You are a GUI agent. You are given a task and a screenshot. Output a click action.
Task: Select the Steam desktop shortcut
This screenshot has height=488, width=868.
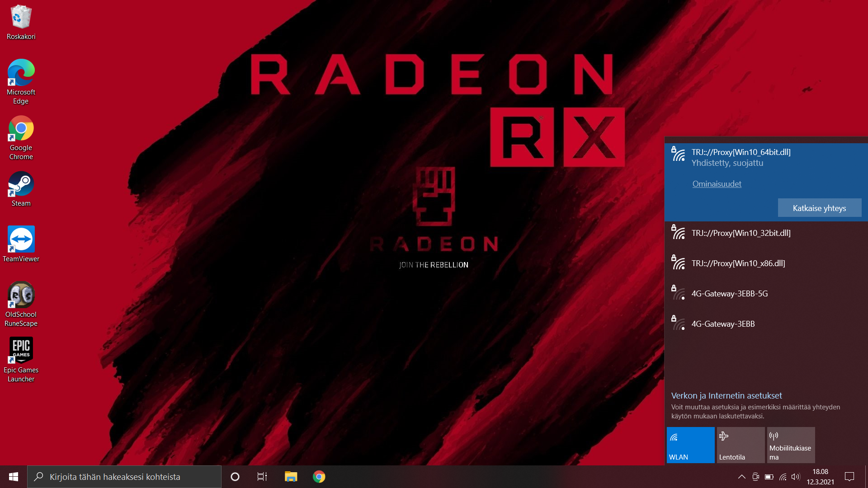(21, 189)
